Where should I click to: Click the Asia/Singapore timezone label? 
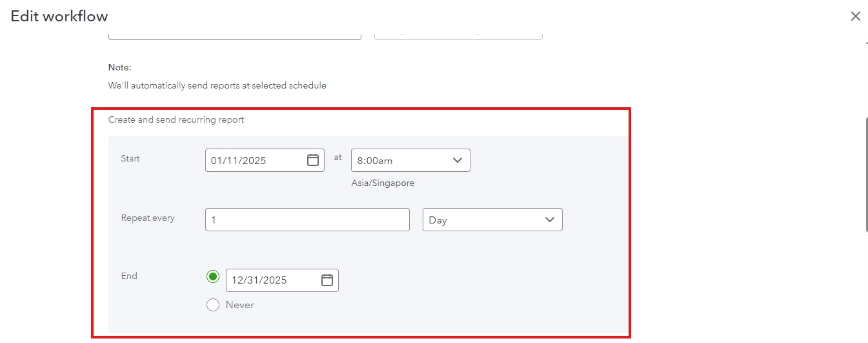click(383, 183)
